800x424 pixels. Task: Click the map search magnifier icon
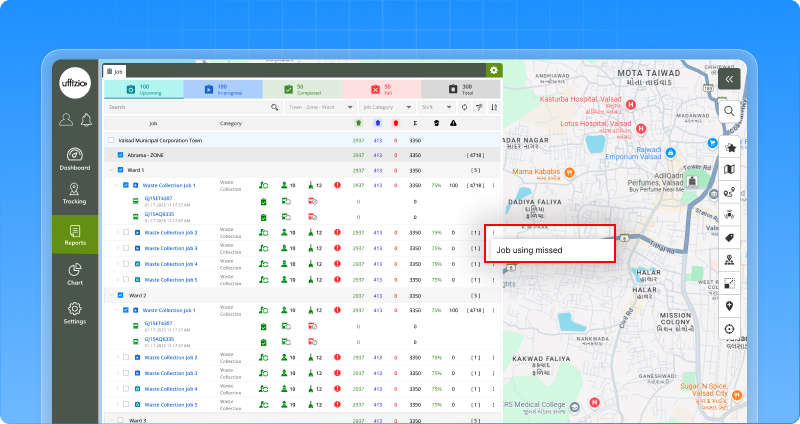730,111
